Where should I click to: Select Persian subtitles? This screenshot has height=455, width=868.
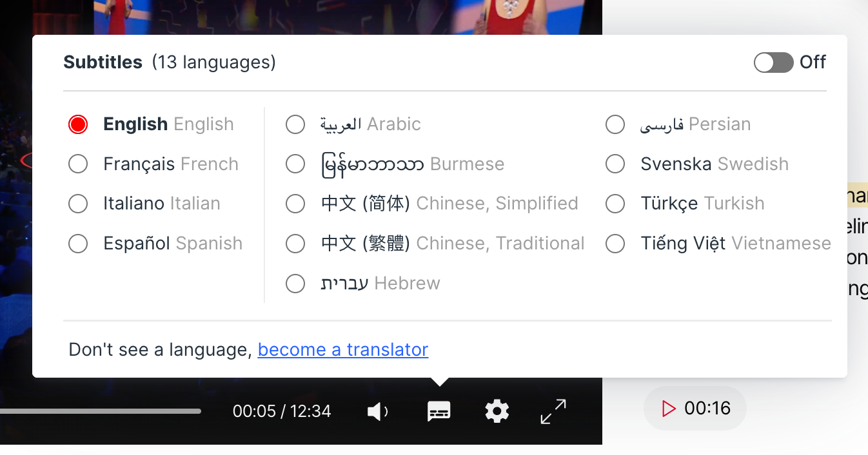coord(615,124)
